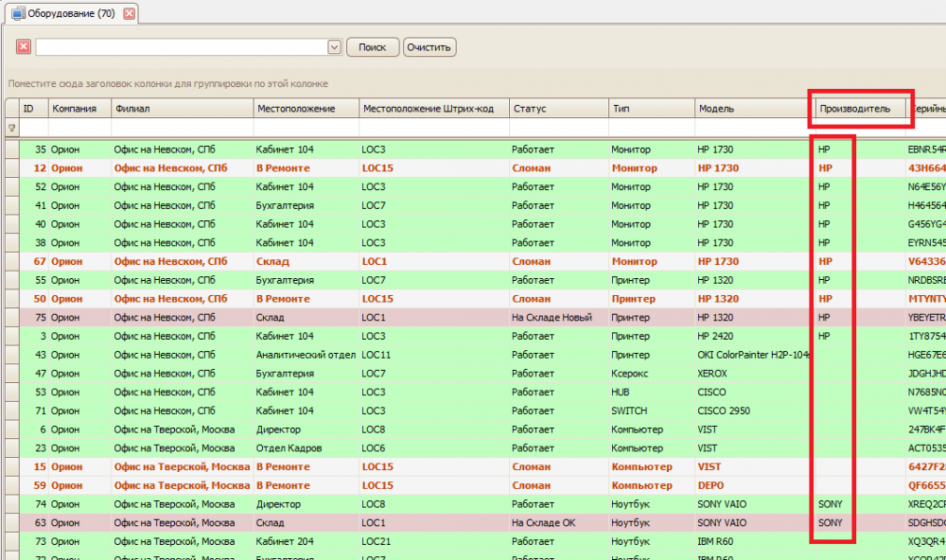Click the filter cell under Тип column
Screen dimensions: 946x560
pos(652,128)
